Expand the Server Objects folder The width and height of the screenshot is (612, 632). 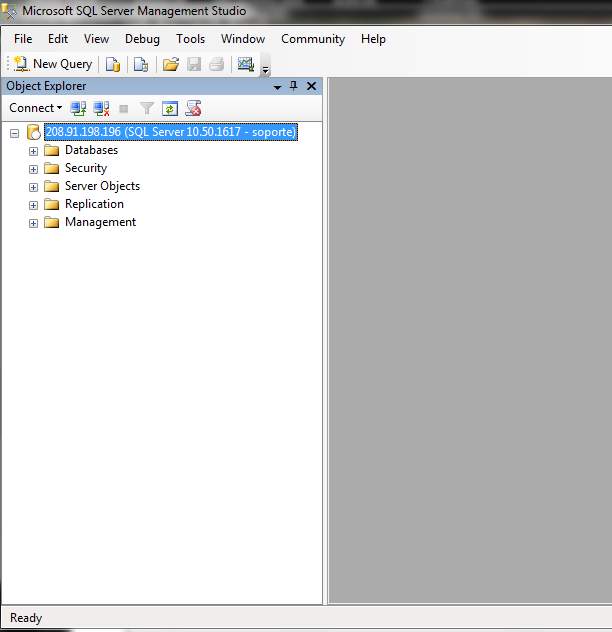(x=33, y=187)
